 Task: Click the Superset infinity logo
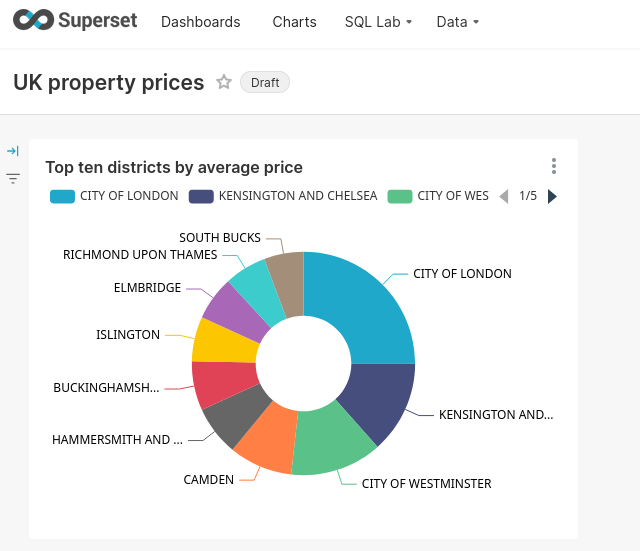pos(33,21)
